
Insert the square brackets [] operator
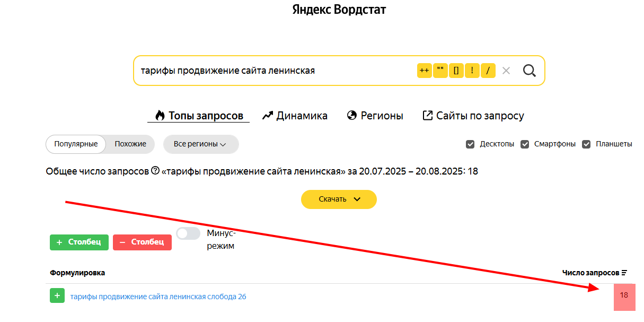[456, 71]
